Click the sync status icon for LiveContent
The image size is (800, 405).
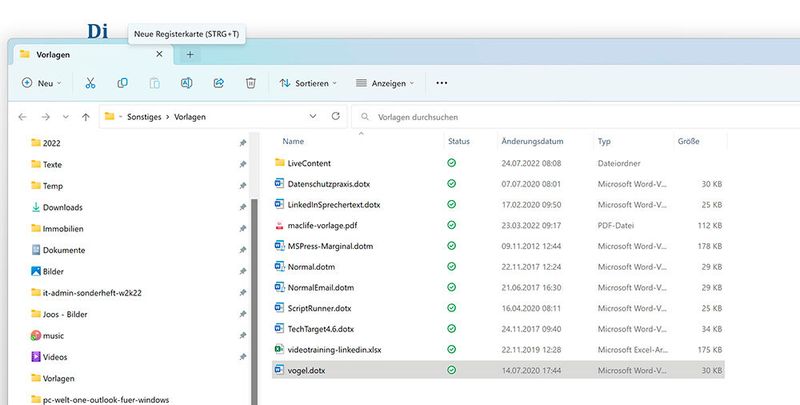[x=452, y=163]
